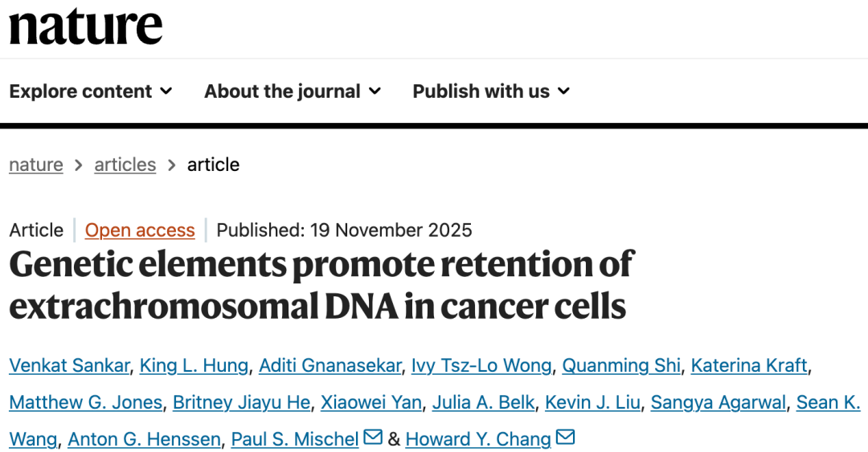The width and height of the screenshot is (868, 452).
Task: Click the email envelope icon beside Howard Y. Chang
Action: coord(565,438)
